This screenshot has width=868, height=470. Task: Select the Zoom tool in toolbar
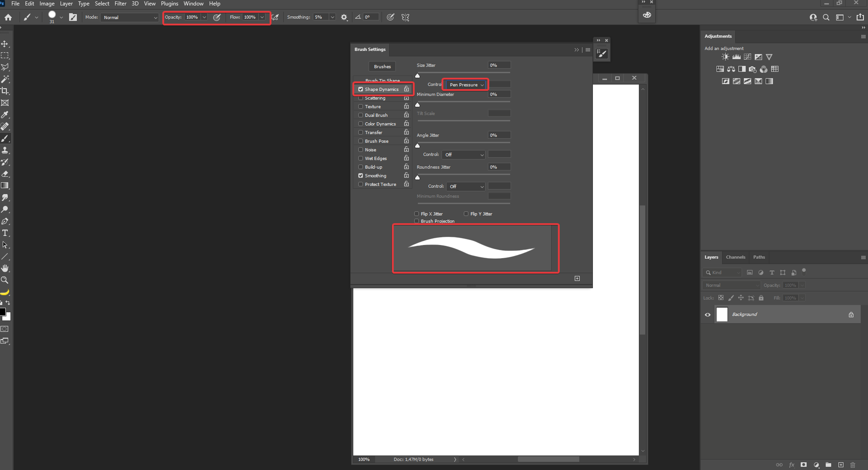[5, 280]
